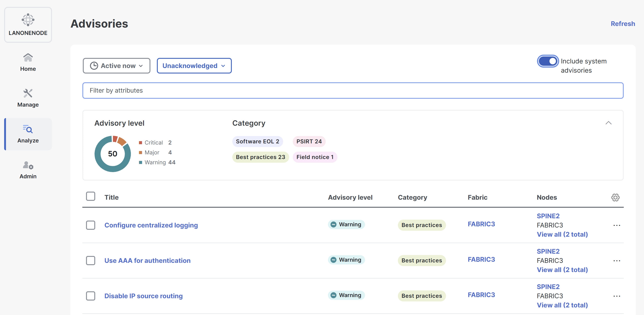Click the Critical red legend swatch
This screenshot has height=315, width=644.
pyautogui.click(x=141, y=143)
